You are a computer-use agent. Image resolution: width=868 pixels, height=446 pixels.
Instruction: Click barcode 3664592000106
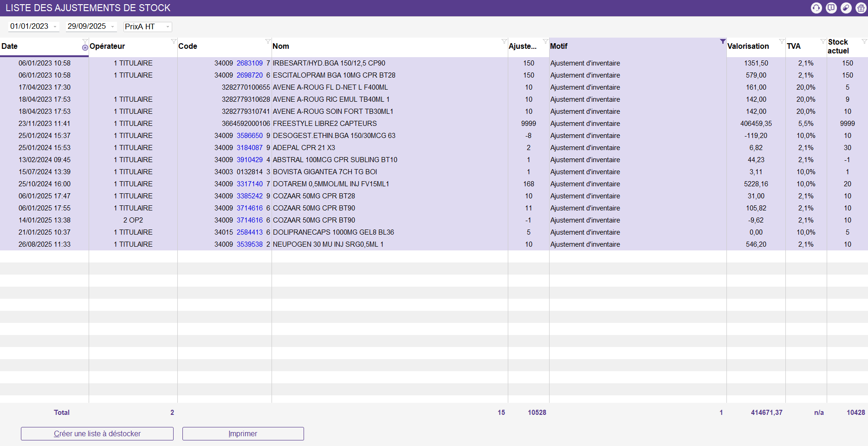[246, 124]
